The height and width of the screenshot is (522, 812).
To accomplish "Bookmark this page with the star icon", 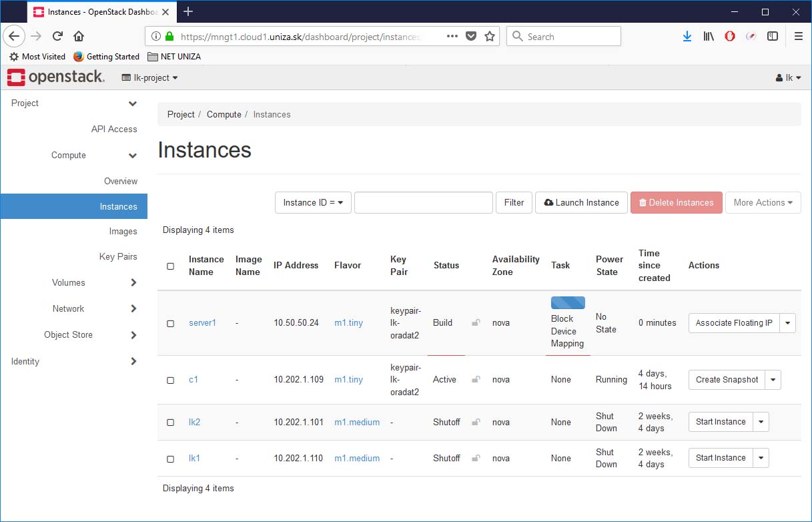I will click(490, 37).
